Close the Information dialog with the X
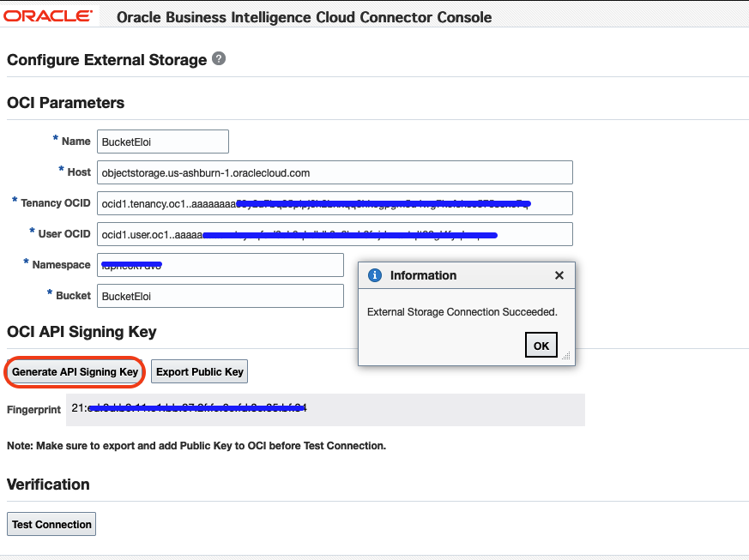The image size is (749, 560). [x=559, y=275]
